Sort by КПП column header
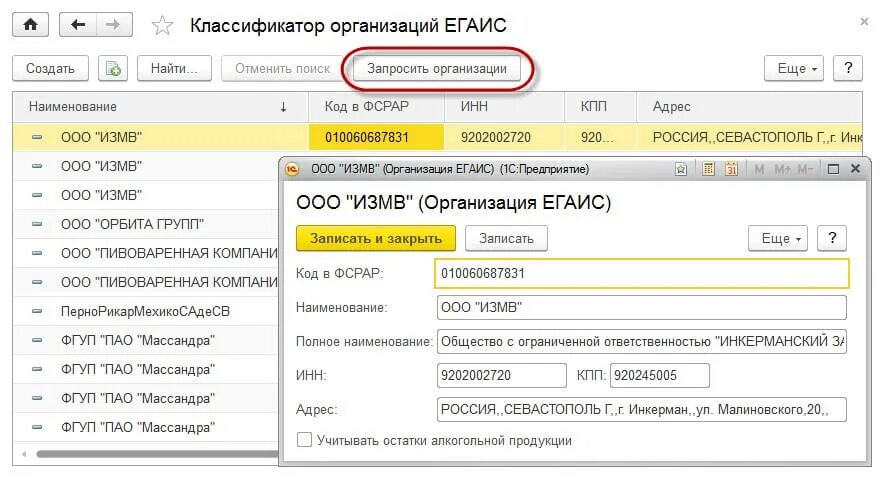882x478 pixels. [601, 107]
